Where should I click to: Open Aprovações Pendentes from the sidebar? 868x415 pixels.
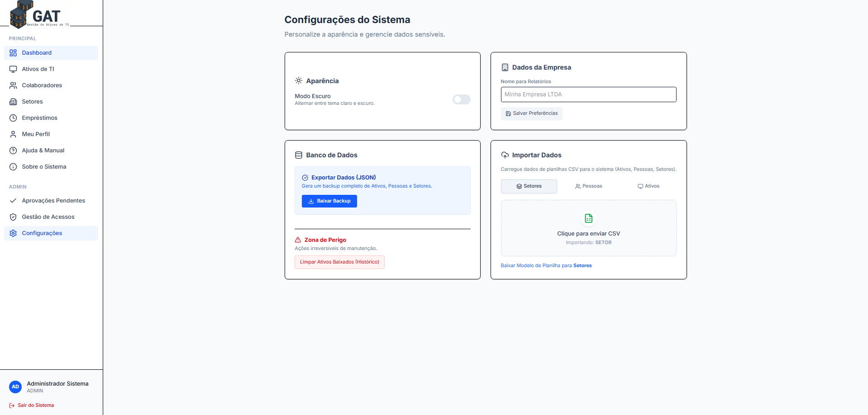(x=53, y=201)
